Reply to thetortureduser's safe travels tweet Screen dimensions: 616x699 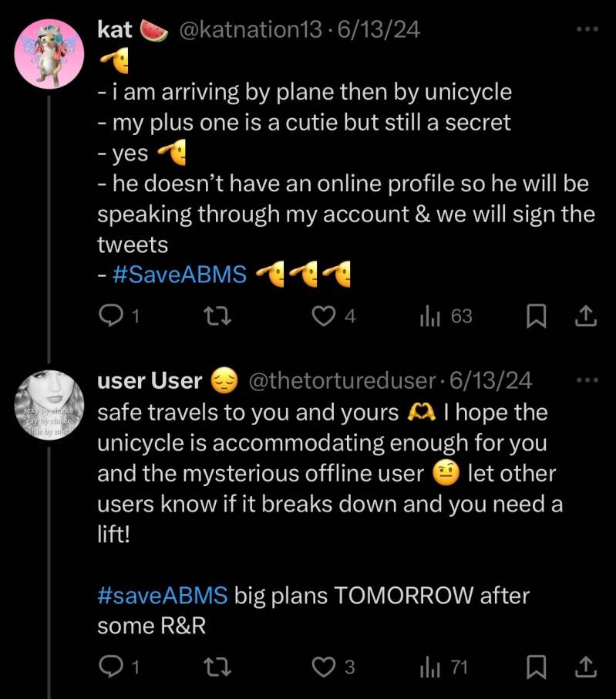(113, 667)
